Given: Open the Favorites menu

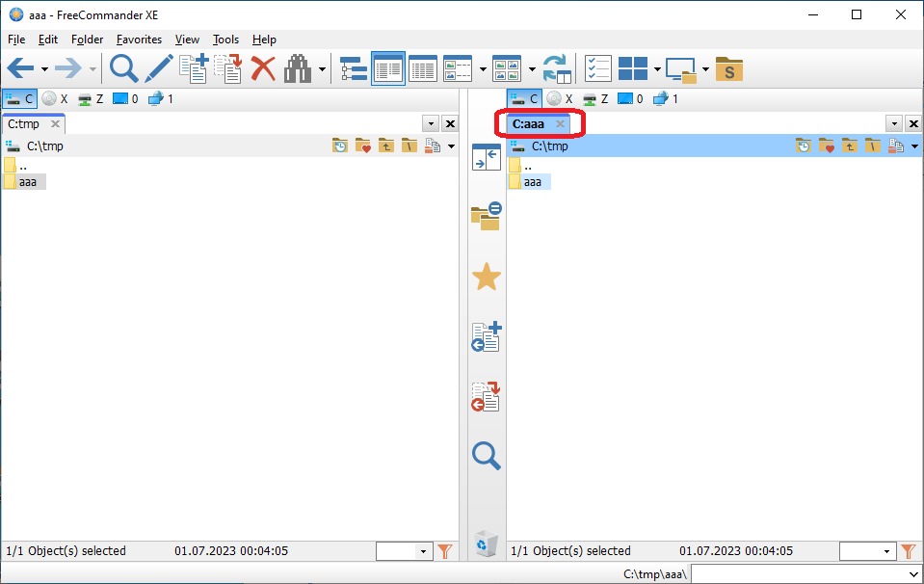Looking at the screenshot, I should [139, 40].
